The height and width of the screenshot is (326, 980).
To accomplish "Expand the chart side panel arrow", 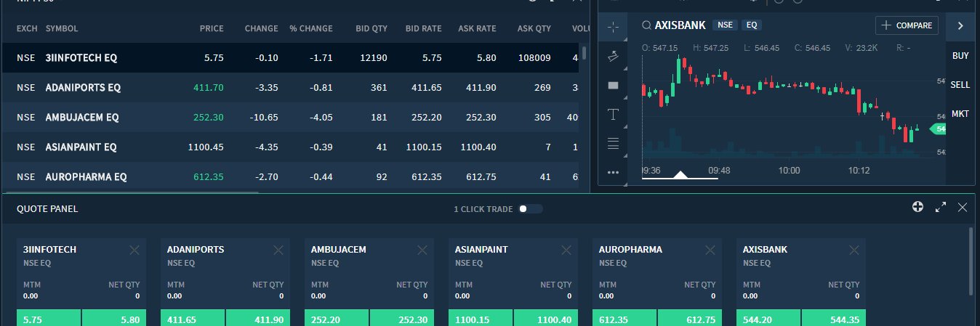I will [960, 25].
